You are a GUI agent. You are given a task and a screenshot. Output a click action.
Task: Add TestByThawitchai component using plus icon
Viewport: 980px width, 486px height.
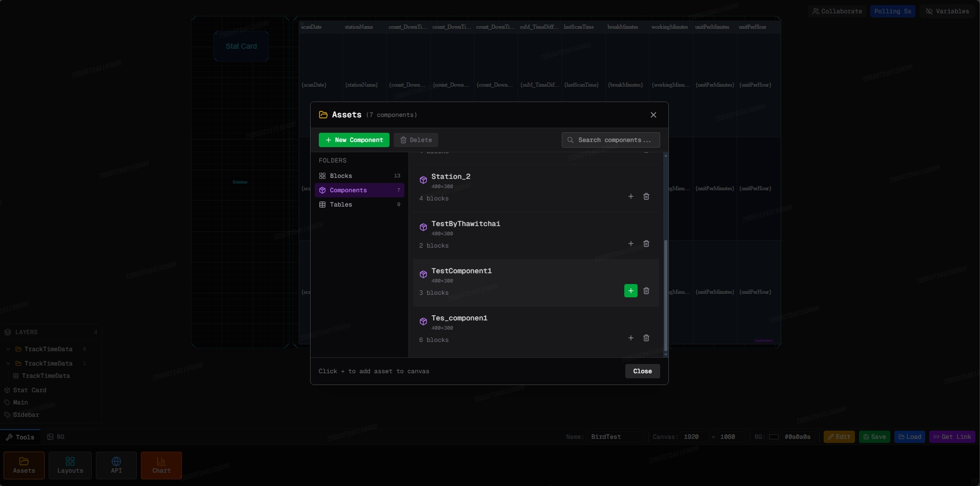coord(631,244)
